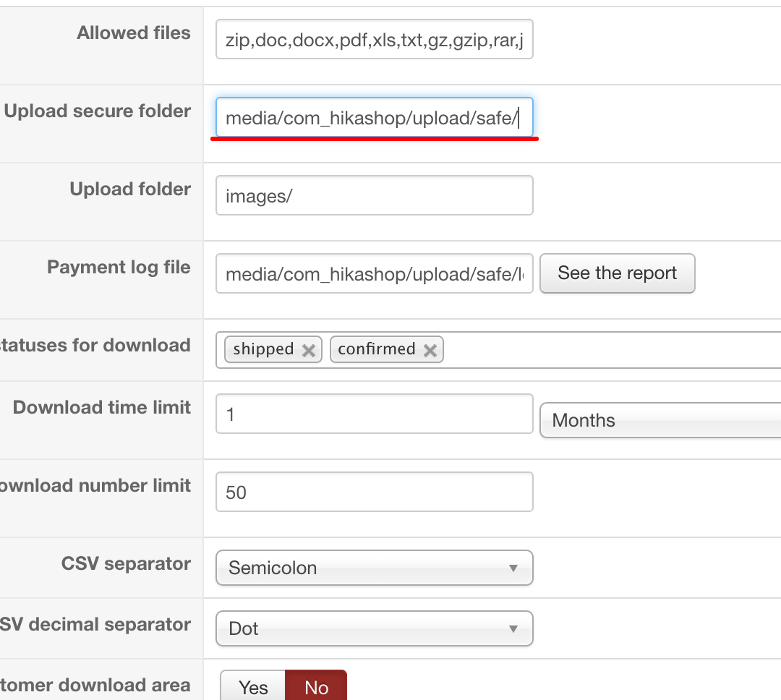
Task: Click the Upload secure folder label
Action: tap(98, 111)
